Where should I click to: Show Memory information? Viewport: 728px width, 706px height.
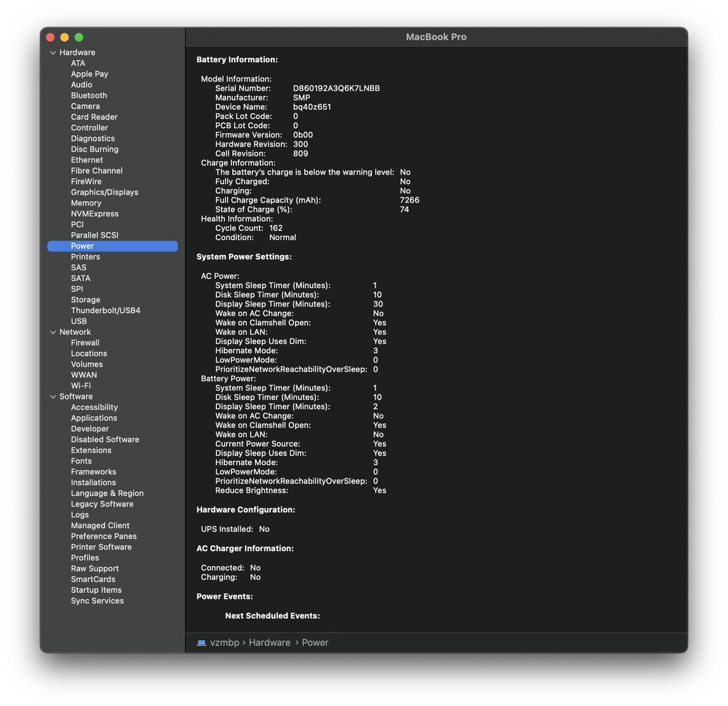pyautogui.click(x=86, y=203)
